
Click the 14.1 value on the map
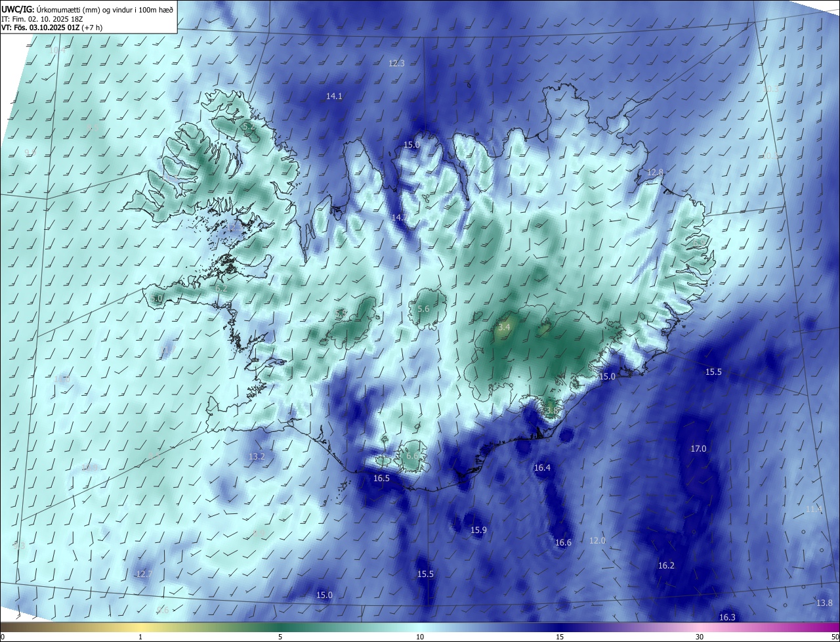334,96
